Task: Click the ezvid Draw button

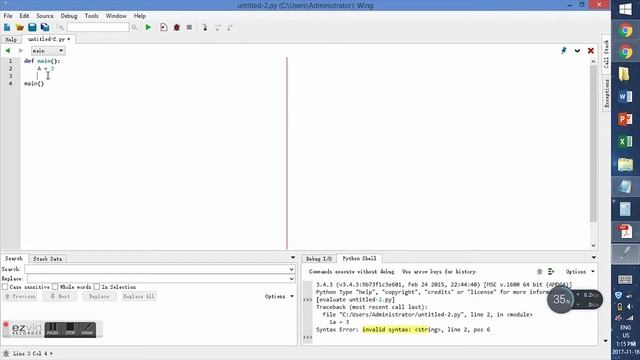Action: click(87, 329)
